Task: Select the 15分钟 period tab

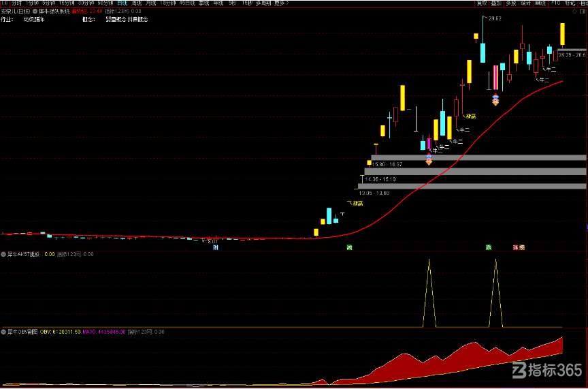Action: (67, 3)
